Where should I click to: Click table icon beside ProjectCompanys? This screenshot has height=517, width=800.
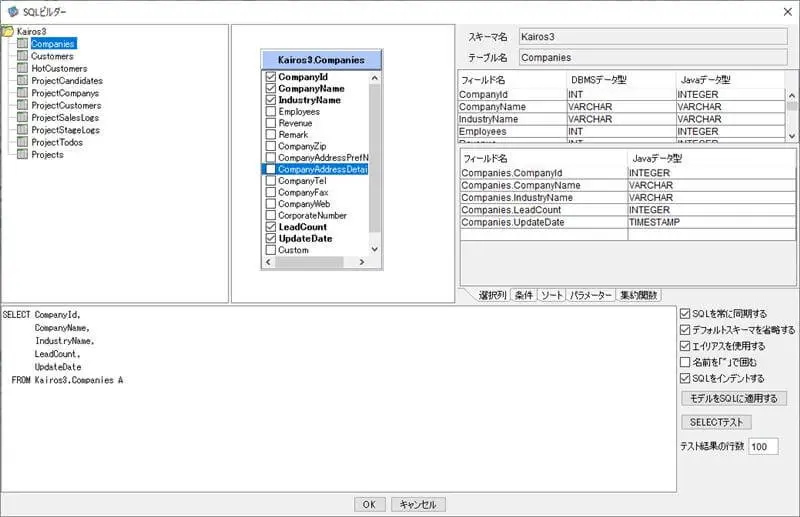[22, 92]
